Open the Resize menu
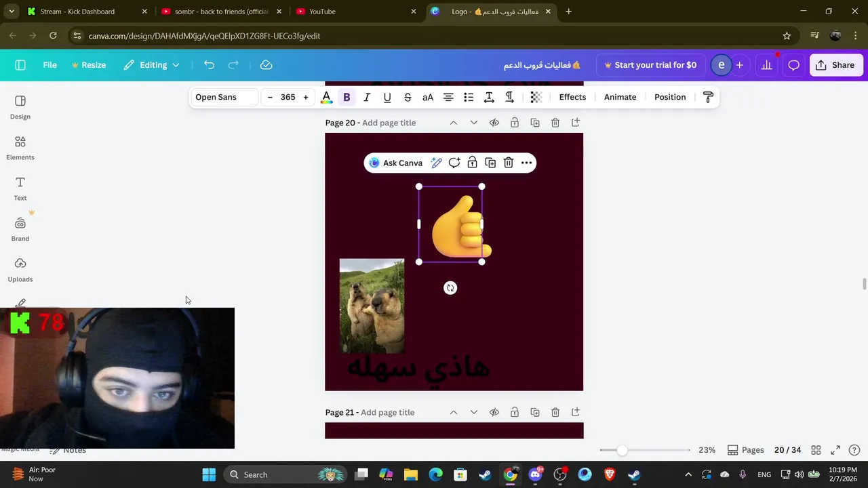This screenshot has height=488, width=868. click(89, 65)
